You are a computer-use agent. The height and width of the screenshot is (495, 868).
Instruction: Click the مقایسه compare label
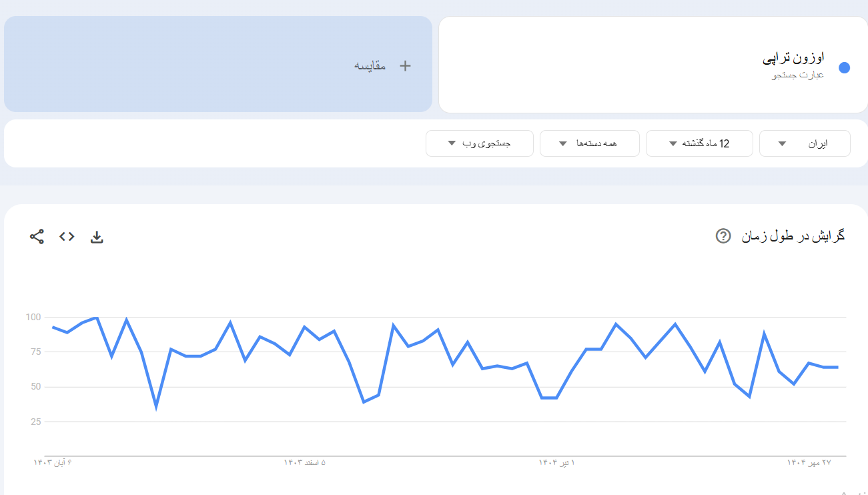click(370, 66)
